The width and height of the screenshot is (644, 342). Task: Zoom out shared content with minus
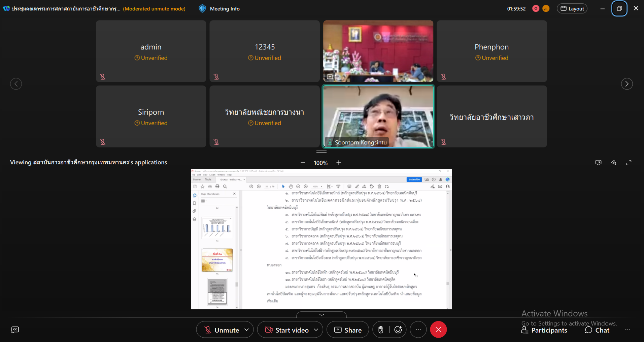[303, 163]
